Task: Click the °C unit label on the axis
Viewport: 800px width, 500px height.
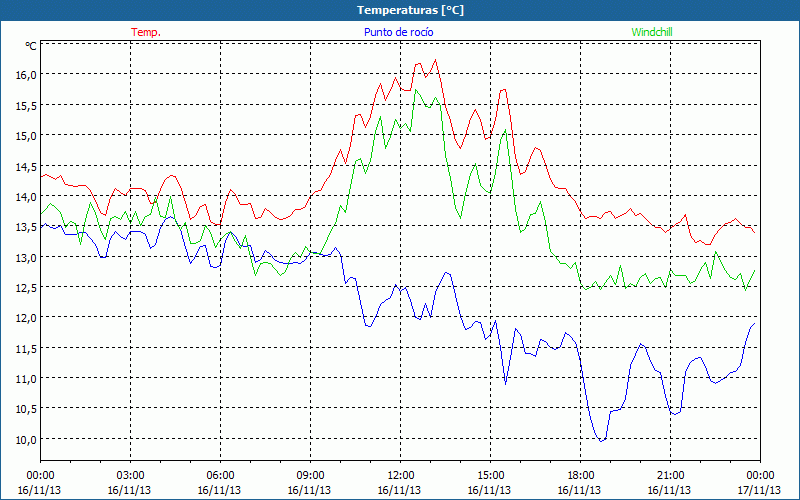Action: pyautogui.click(x=31, y=46)
